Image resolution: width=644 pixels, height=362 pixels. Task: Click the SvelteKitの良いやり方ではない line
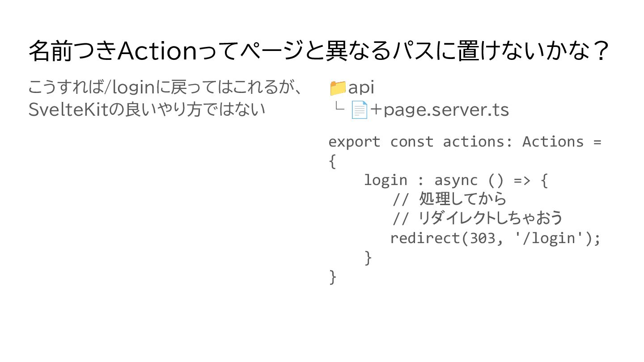(147, 109)
